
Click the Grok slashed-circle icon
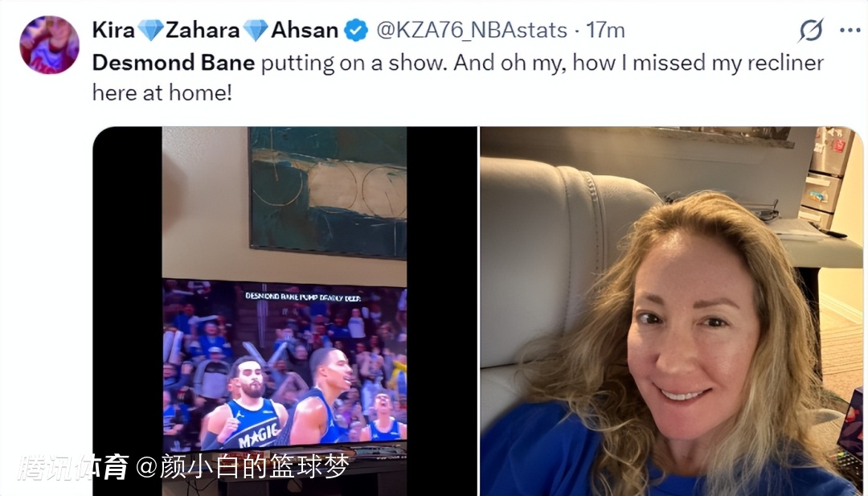811,30
